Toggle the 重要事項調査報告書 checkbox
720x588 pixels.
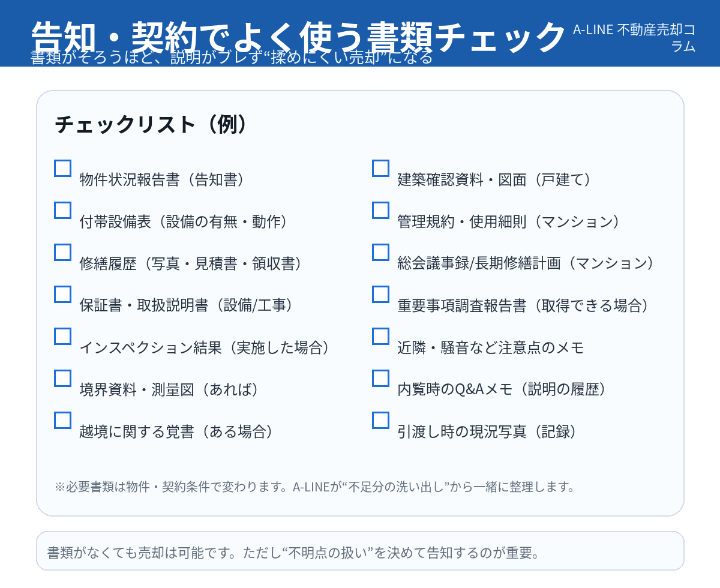(380, 294)
